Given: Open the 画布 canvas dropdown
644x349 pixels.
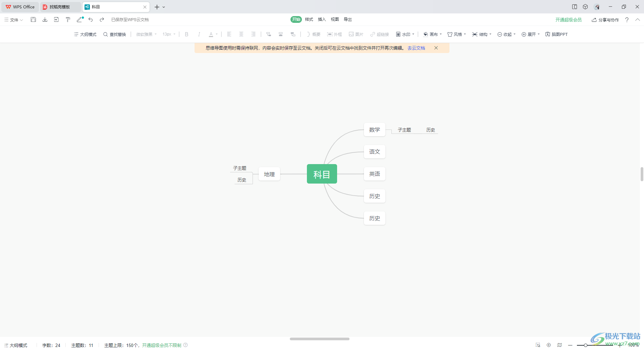Looking at the screenshot, I should tap(433, 34).
